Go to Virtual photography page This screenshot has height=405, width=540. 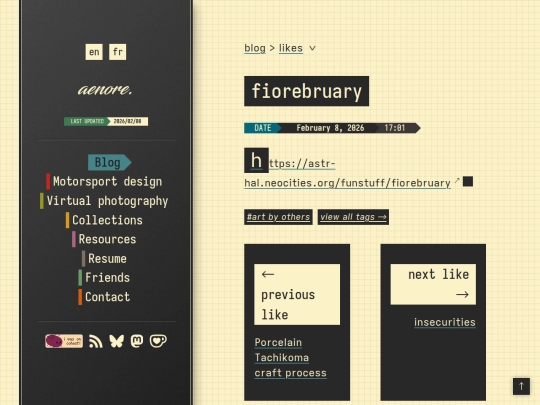pyautogui.click(x=104, y=201)
